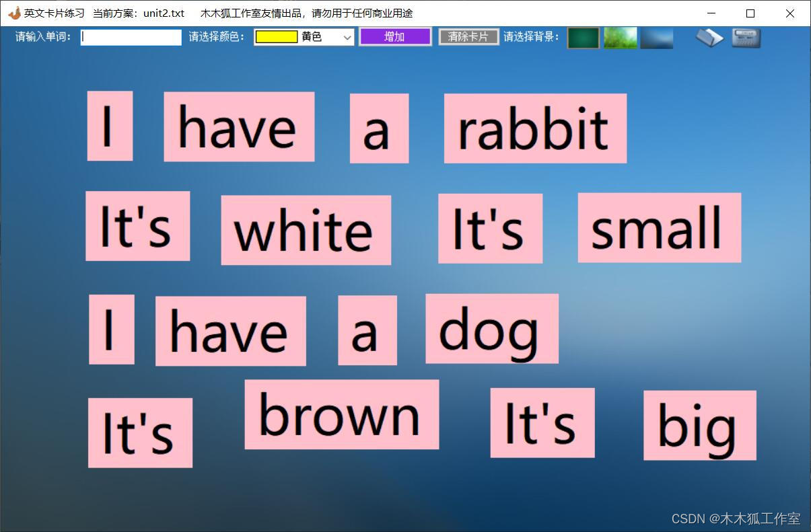Click the 'brown' word card

click(x=342, y=414)
